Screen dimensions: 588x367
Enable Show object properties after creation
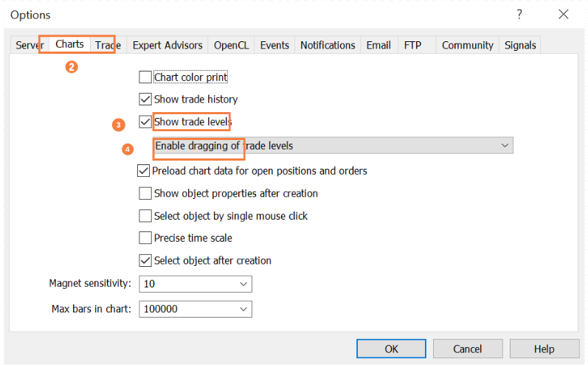[145, 194]
